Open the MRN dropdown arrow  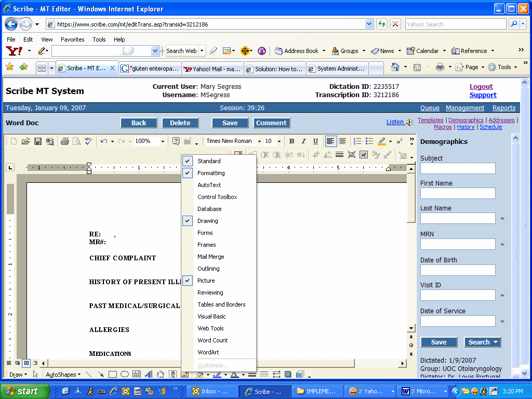coord(502,245)
